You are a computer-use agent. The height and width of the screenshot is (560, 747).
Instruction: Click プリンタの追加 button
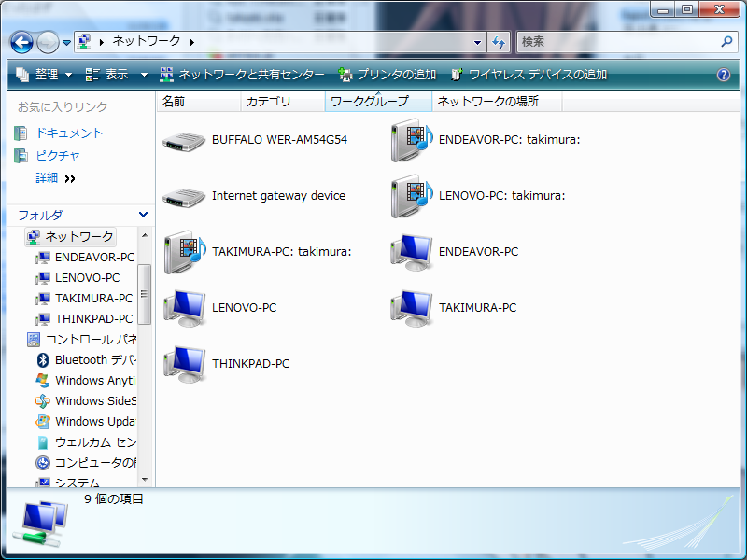click(387, 75)
